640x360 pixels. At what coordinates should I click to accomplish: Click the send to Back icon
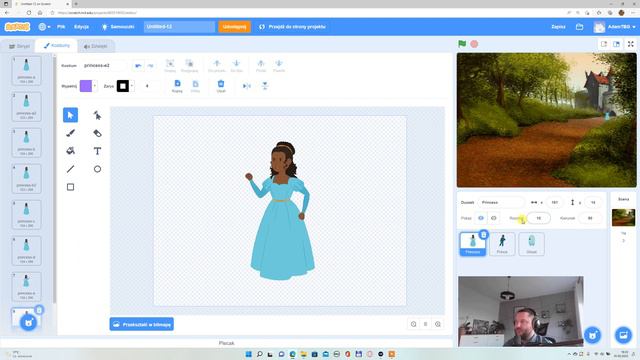[x=279, y=65]
